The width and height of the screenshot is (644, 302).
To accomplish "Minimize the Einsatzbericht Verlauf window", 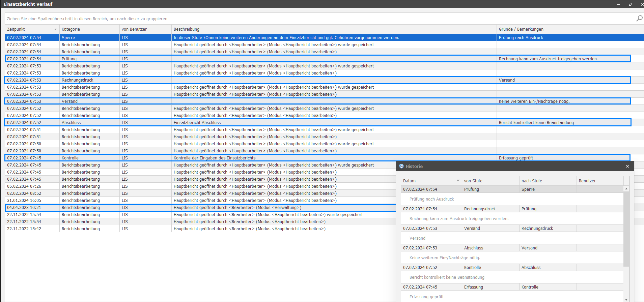I will 618,4.
